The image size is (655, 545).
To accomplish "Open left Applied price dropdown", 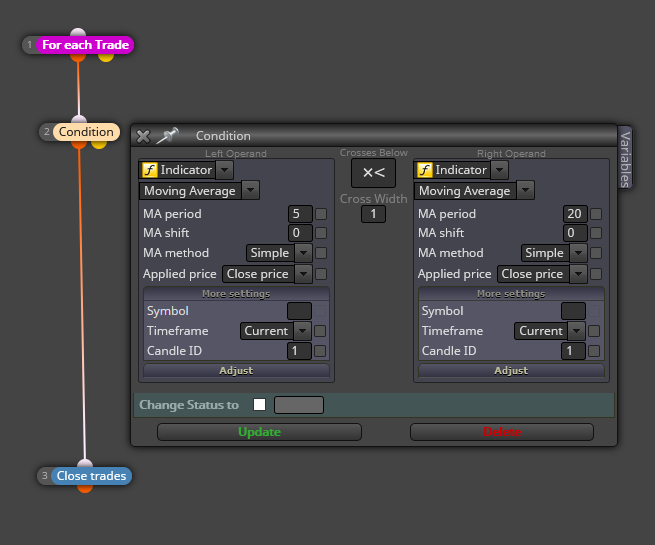I will pyautogui.click(x=303, y=274).
